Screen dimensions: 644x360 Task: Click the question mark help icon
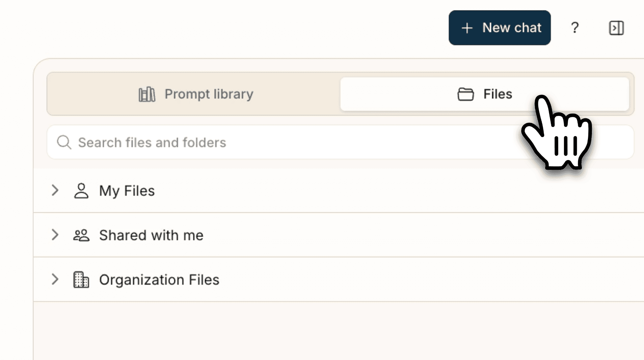[574, 28]
